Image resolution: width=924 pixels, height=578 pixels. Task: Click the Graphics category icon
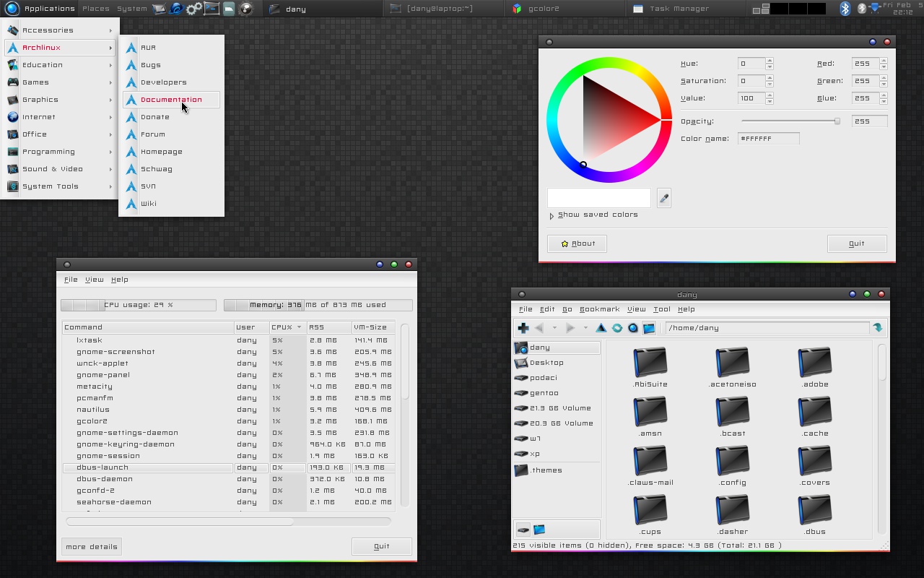click(x=13, y=100)
